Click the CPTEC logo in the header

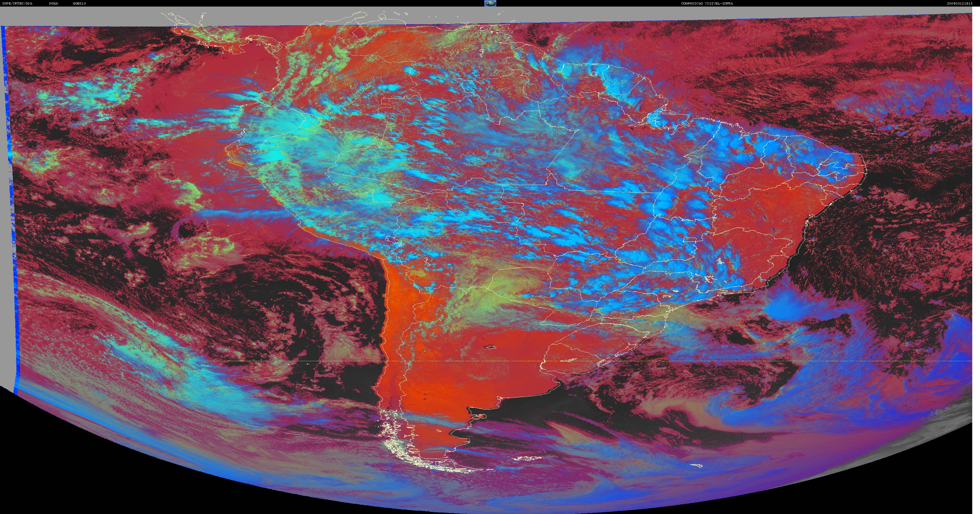tap(490, 3)
